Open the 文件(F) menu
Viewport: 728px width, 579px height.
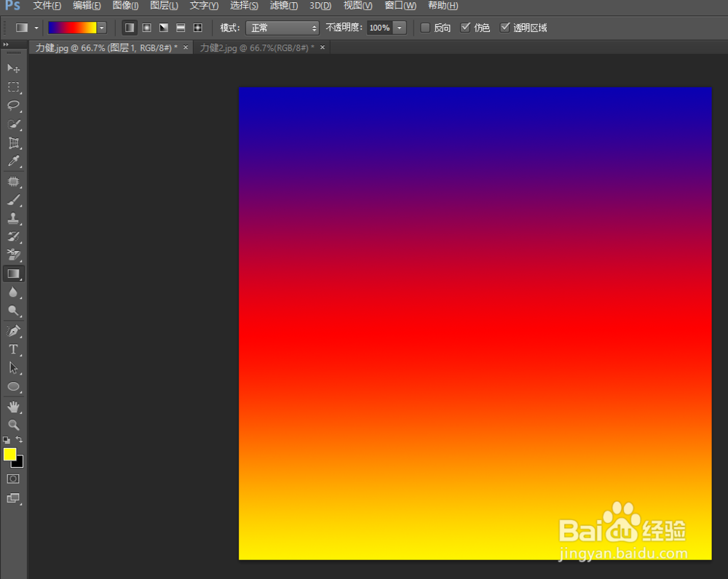coord(47,6)
